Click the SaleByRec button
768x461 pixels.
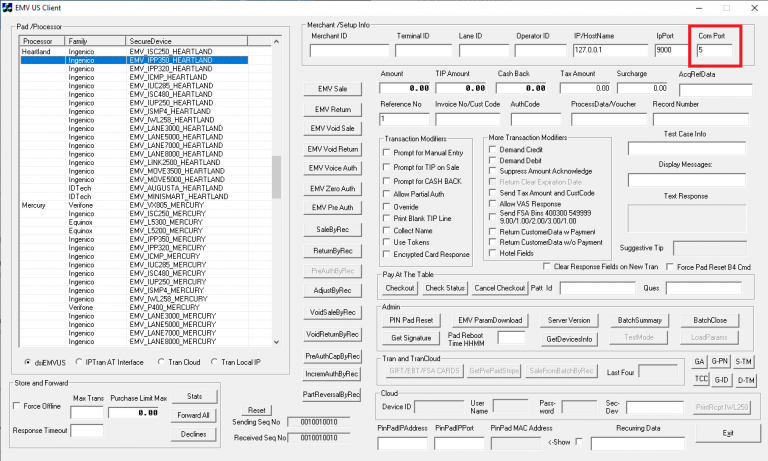point(333,229)
